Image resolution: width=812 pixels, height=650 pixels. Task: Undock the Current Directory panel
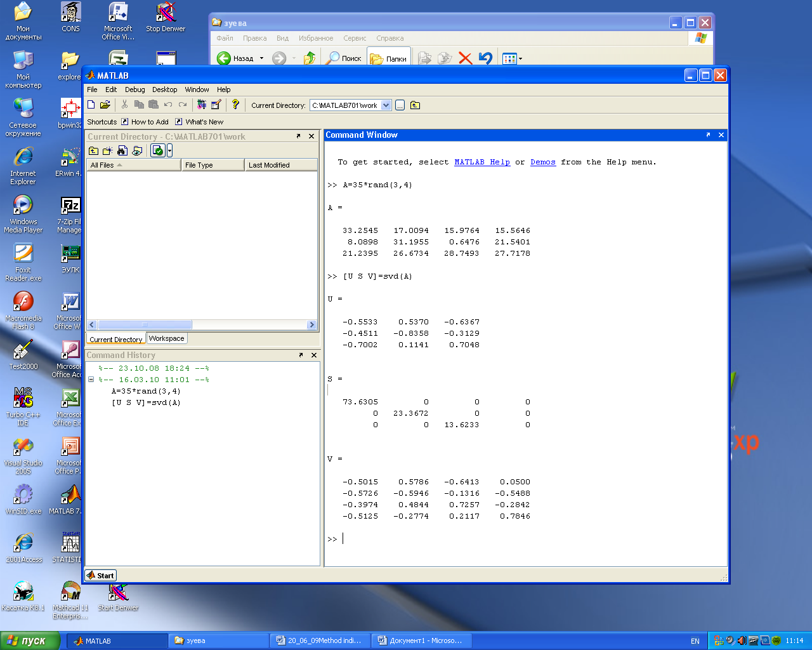tap(298, 136)
